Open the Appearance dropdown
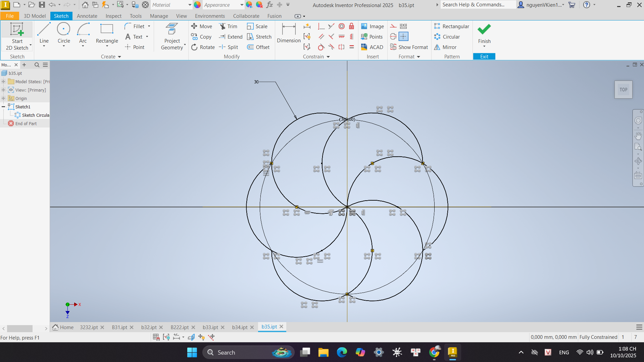Viewport: 644px width, 362px height. click(x=242, y=5)
